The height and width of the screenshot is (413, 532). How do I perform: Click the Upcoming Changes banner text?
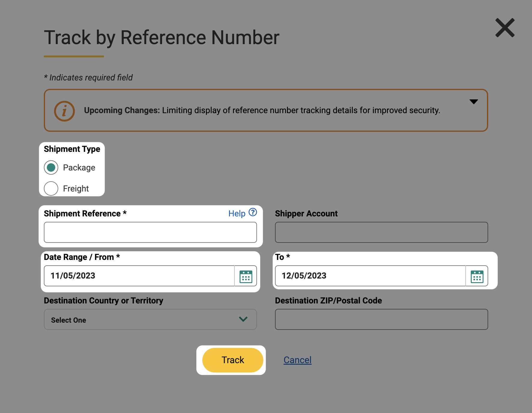click(262, 110)
